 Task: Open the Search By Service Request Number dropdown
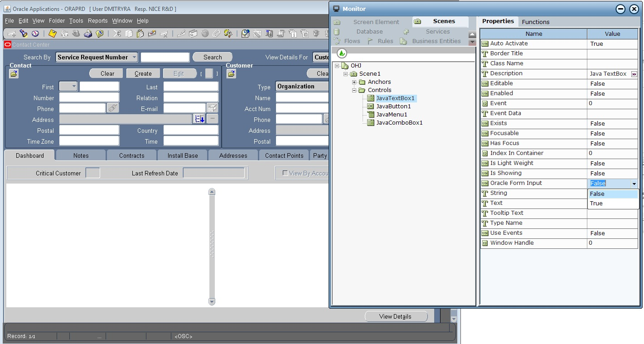(x=97, y=57)
